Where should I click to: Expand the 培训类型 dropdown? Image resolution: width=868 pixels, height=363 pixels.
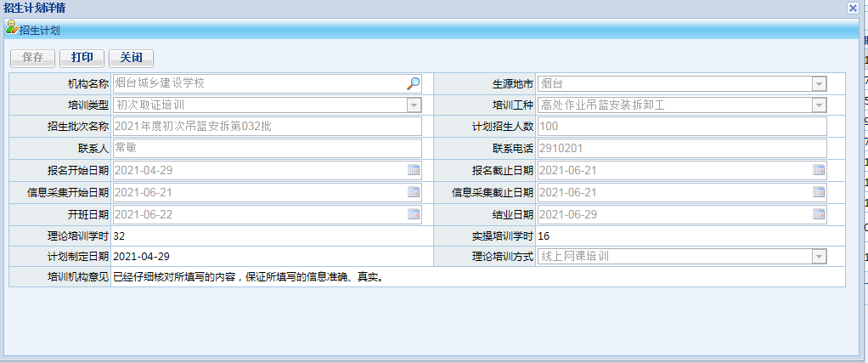pos(414,105)
